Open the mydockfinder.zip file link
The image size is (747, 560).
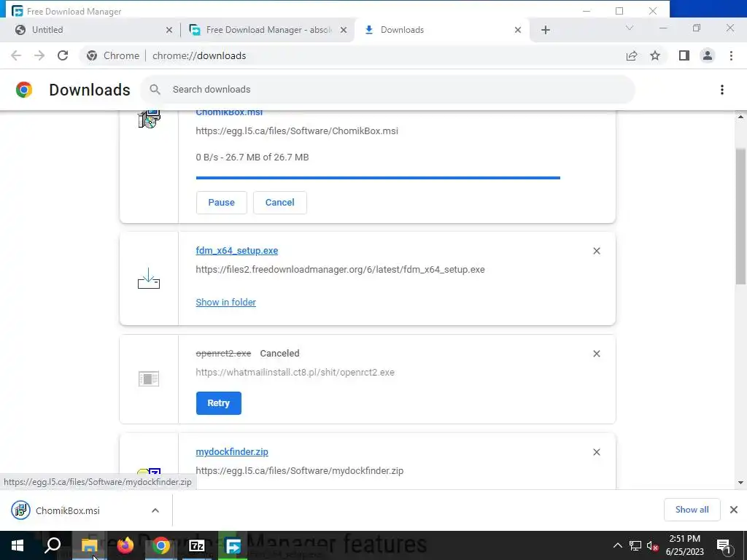(232, 452)
